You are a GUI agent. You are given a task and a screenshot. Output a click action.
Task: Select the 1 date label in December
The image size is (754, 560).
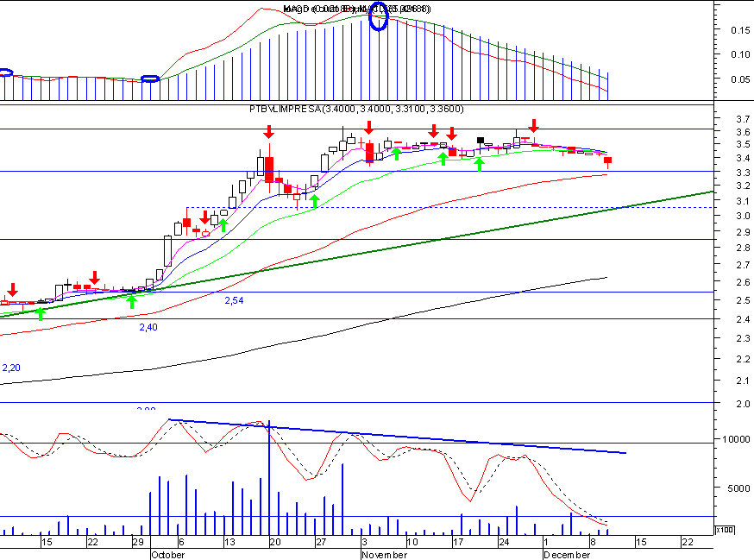[x=546, y=542]
